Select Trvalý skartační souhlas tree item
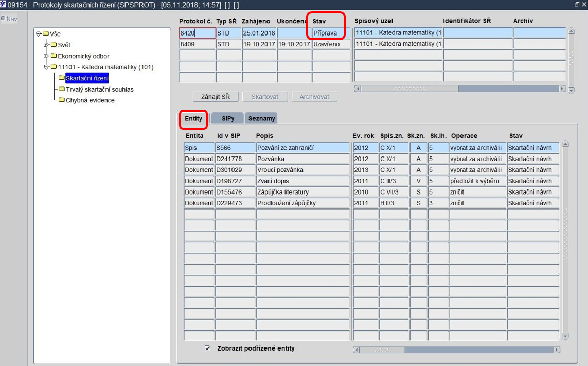The width and height of the screenshot is (588, 366). click(x=100, y=90)
